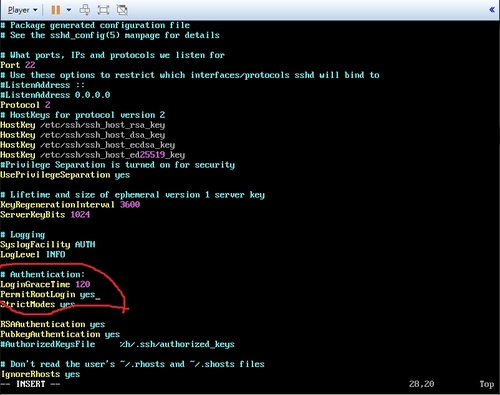Click the 'Top' scroll indicator

pos(487,384)
